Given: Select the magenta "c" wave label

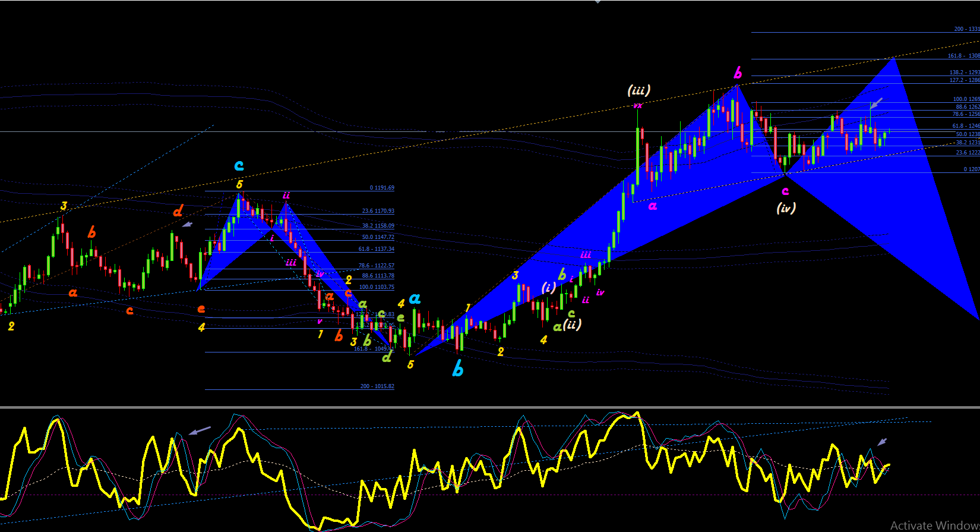Looking at the screenshot, I should [x=785, y=191].
